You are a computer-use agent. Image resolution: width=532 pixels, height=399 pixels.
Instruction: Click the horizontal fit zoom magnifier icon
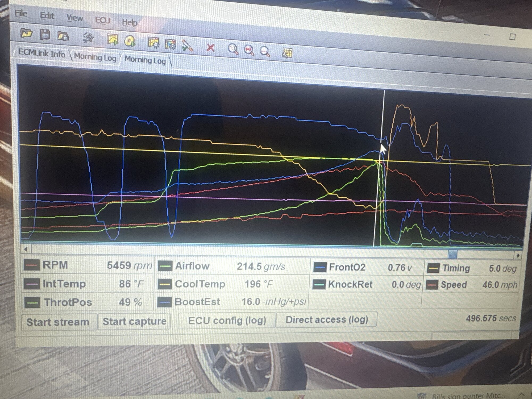[x=249, y=50]
